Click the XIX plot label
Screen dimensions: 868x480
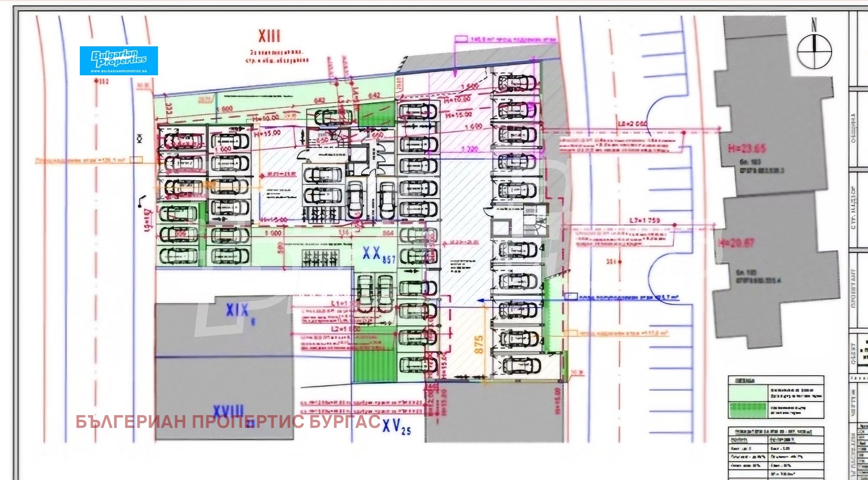[238, 311]
